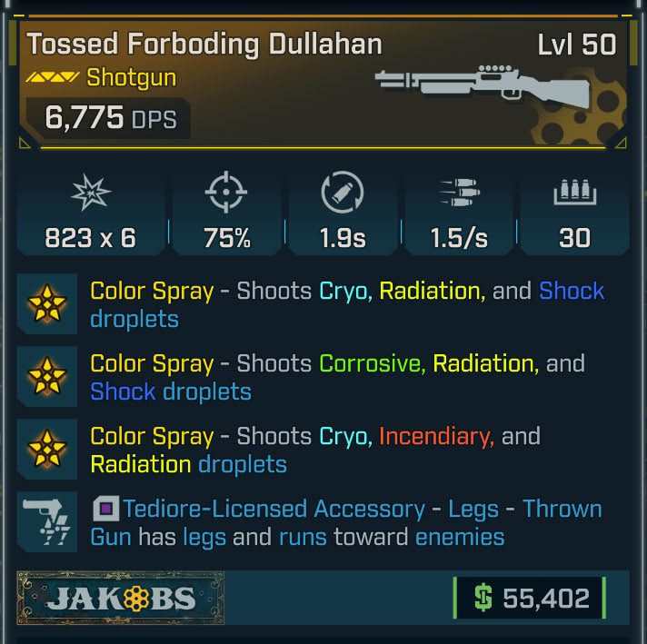Click the Tediore legs gun icon
The image size is (647, 644).
(x=47, y=521)
